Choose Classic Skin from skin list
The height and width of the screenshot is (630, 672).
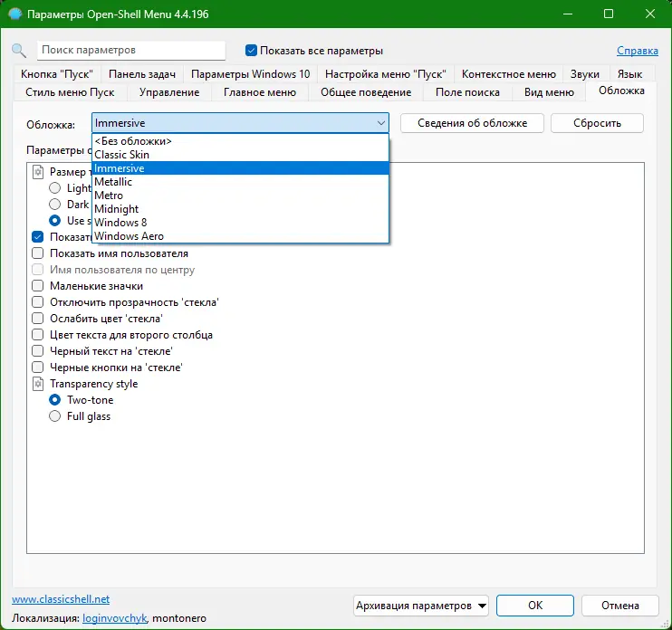click(240, 155)
